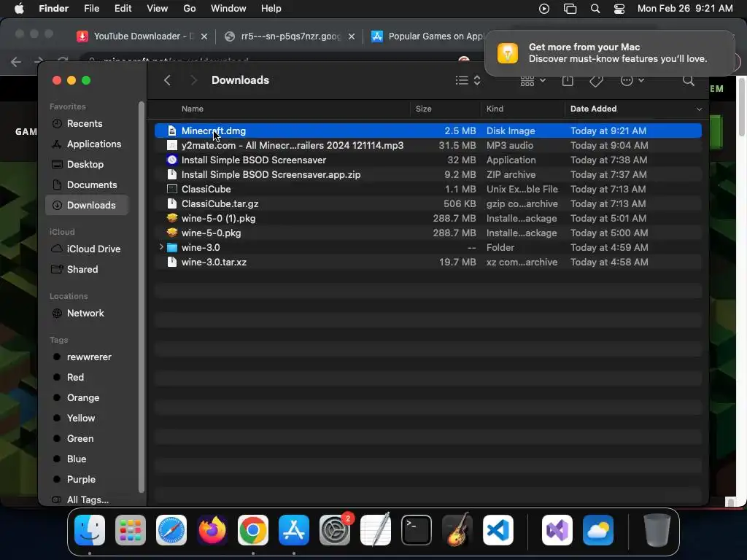Sort files by the Kind column header

click(495, 109)
